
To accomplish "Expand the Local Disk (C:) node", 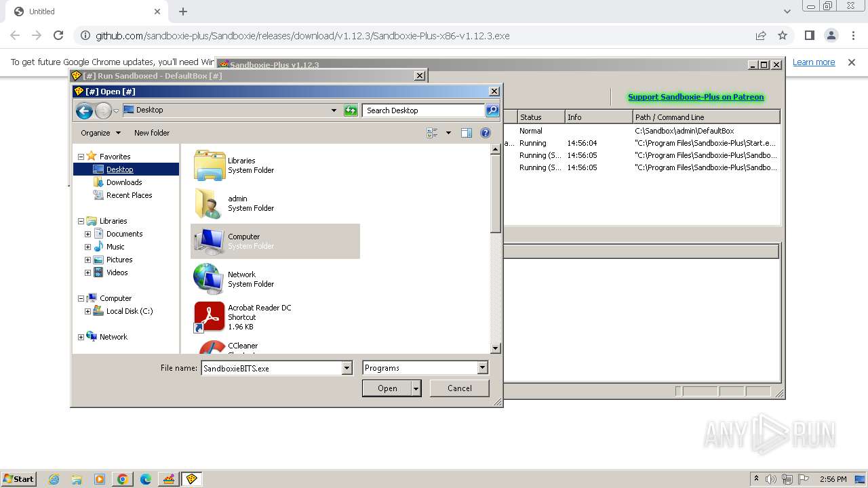I will pos(87,311).
